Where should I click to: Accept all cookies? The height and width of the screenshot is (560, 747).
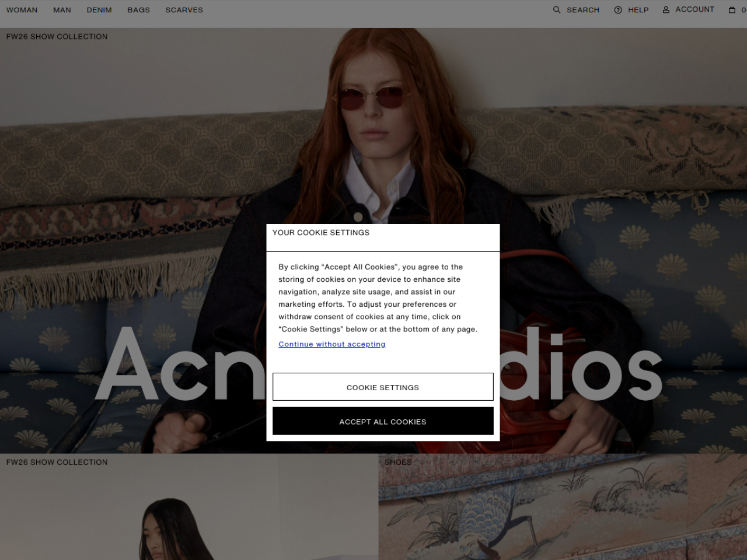(383, 421)
